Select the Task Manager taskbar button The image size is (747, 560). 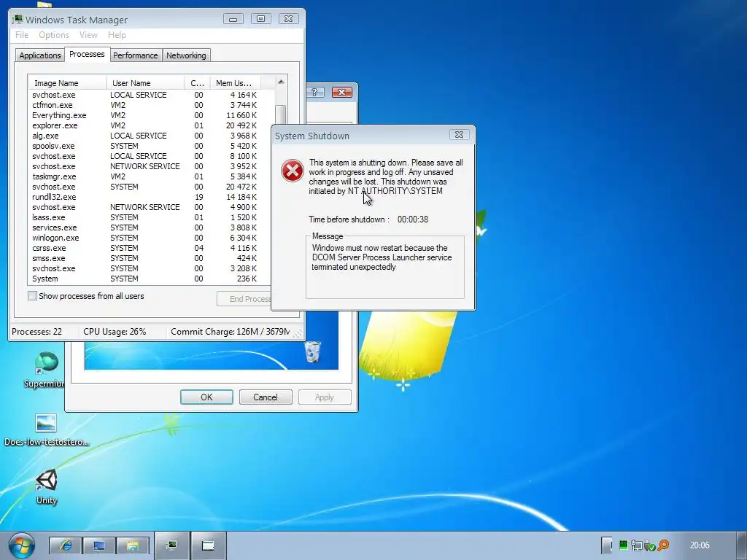(x=172, y=545)
